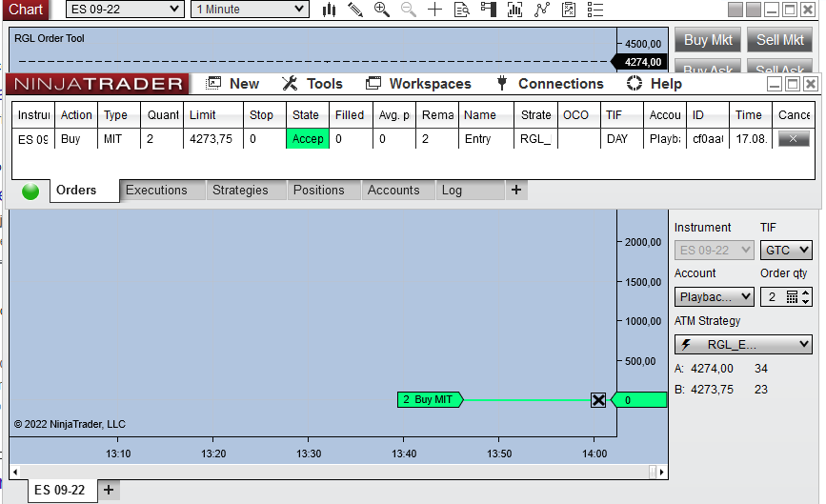The width and height of the screenshot is (826, 504).
Task: Click the chart scrollbar left arrow
Action: tap(15, 472)
